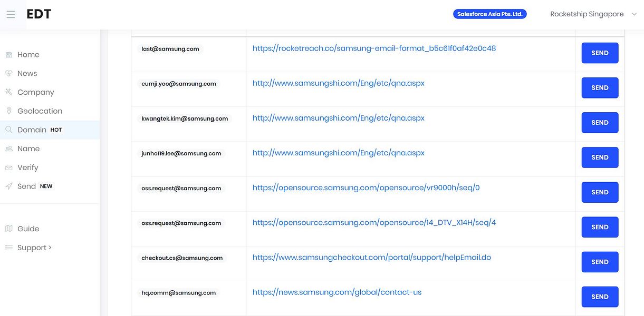Open the hamburger menu icon

click(x=11, y=14)
